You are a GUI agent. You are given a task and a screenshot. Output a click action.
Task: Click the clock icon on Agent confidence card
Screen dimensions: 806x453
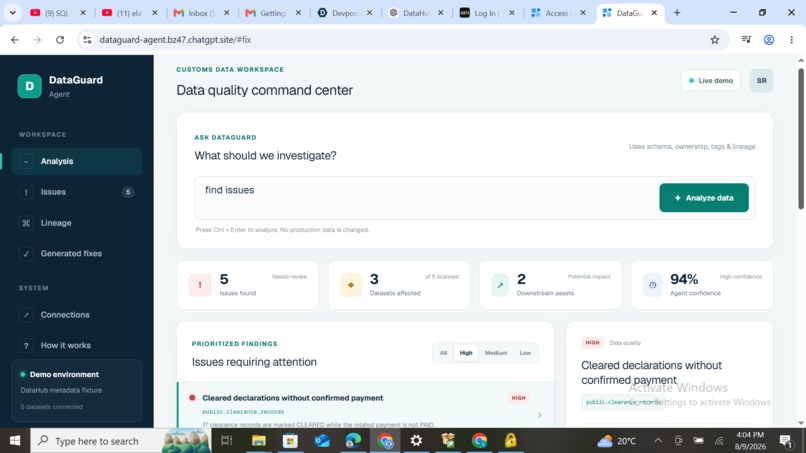click(x=652, y=285)
